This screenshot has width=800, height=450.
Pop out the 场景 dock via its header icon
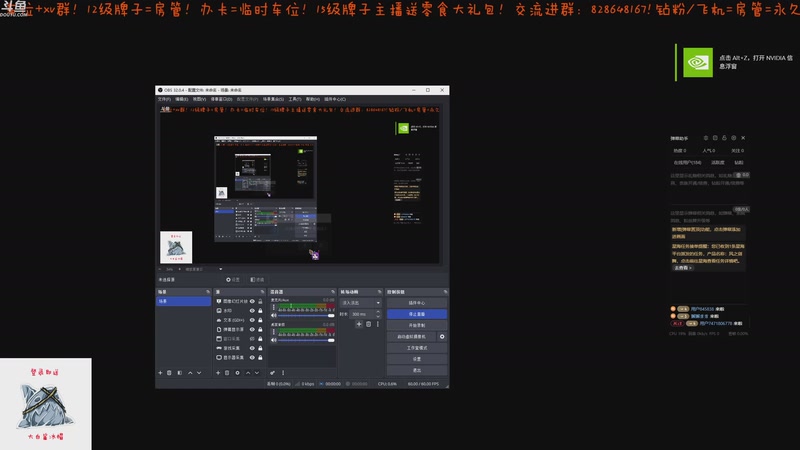208,292
